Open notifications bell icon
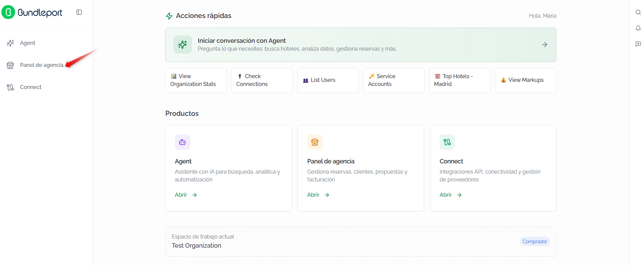This screenshot has height=265, width=644. pos(638,28)
